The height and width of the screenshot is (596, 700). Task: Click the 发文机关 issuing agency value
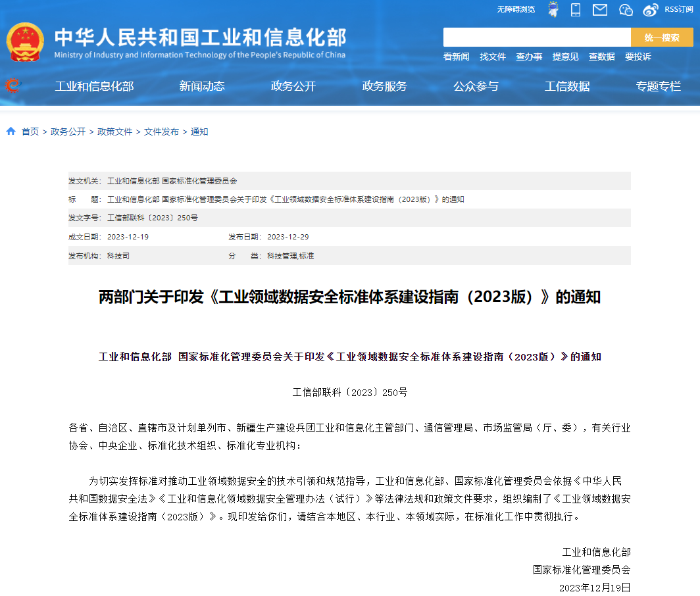pos(172,181)
